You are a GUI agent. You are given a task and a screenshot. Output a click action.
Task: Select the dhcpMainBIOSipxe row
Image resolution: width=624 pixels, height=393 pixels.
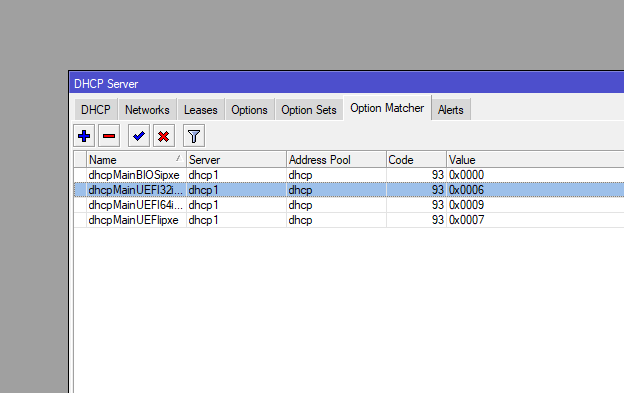point(349,175)
